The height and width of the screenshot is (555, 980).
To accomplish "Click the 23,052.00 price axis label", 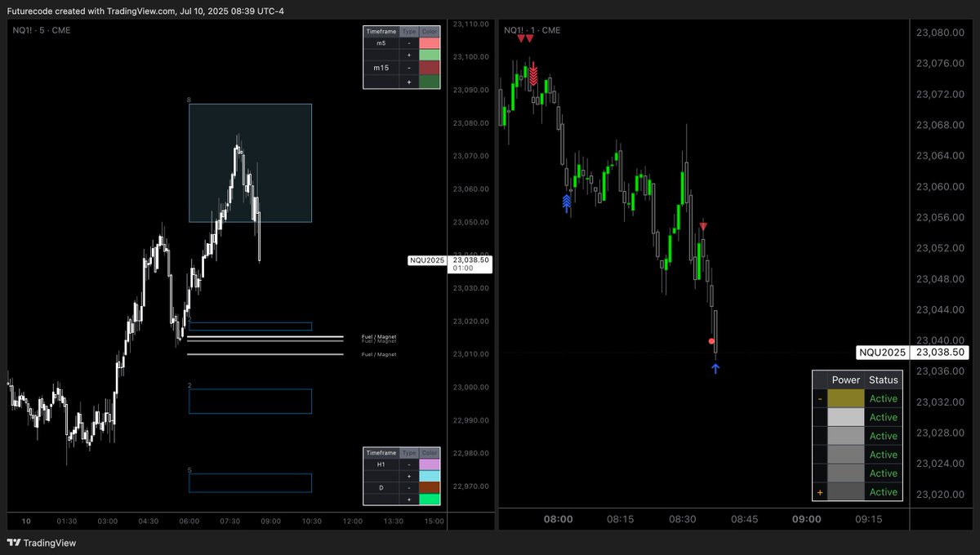I will coord(942,248).
